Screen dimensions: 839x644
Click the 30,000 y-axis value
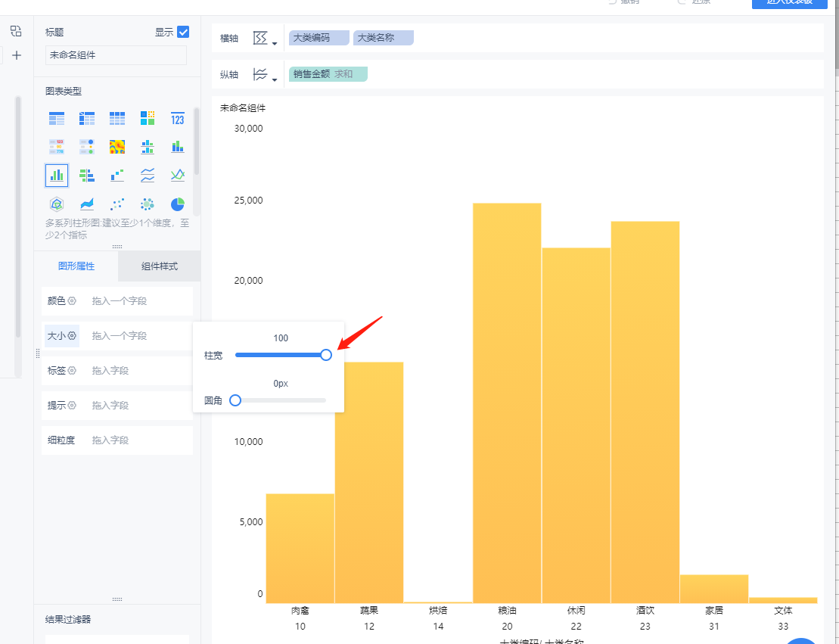pos(248,128)
